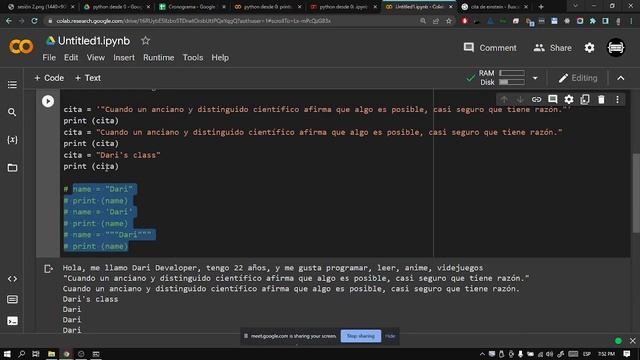Close the bottom status bar
This screenshot has width=640, height=360.
tap(632, 340)
